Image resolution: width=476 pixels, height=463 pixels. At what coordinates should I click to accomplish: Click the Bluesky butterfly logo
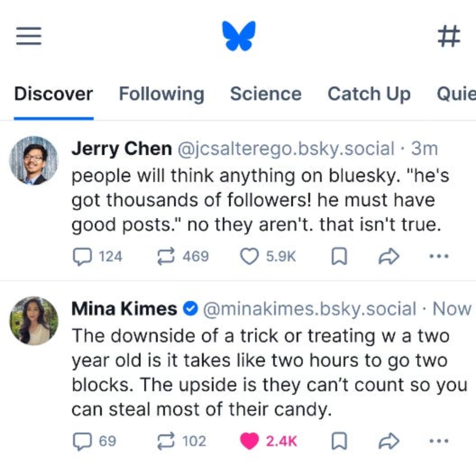coord(239,36)
